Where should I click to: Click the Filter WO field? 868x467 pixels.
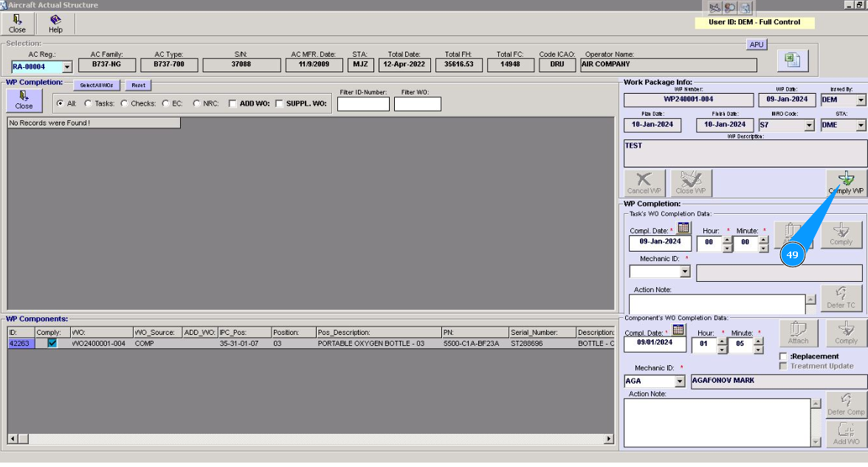point(418,104)
